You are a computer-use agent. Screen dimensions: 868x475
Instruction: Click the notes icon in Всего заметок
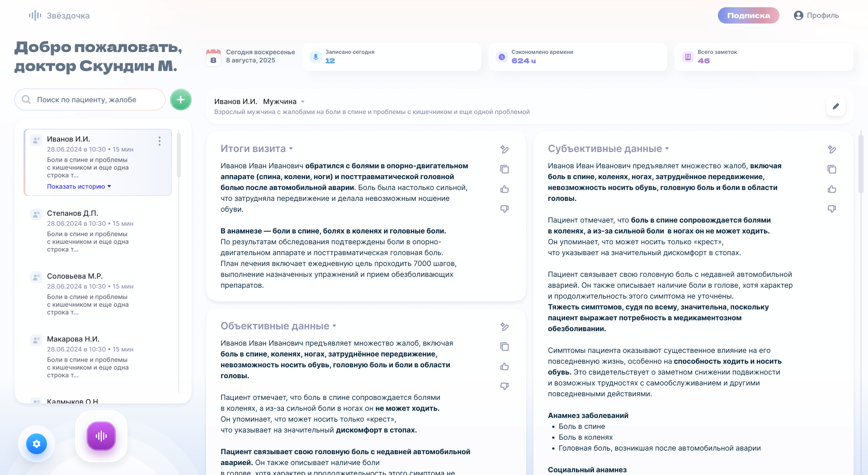click(688, 57)
